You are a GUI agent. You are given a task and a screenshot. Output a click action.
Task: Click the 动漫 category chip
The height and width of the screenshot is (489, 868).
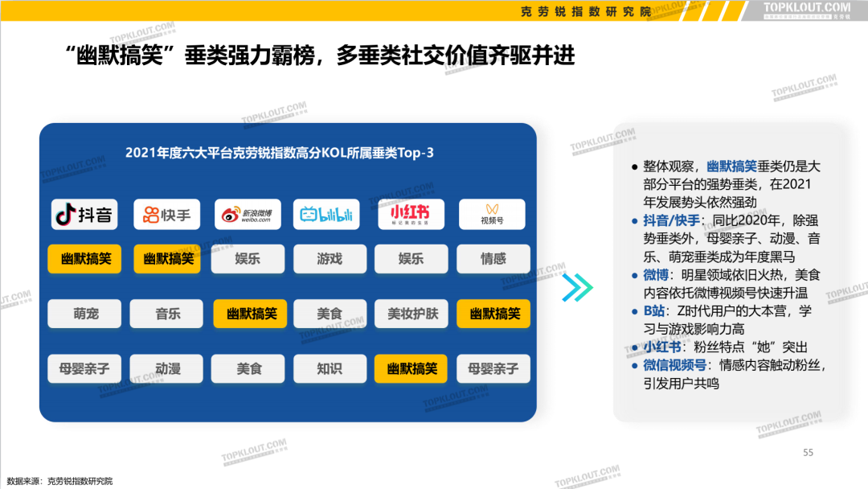[166, 369]
